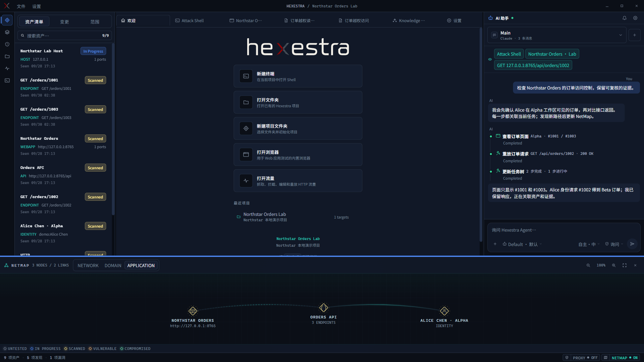The image size is (644, 362).
Task: Click the Attack Shell context chip
Action: pyautogui.click(x=509, y=54)
